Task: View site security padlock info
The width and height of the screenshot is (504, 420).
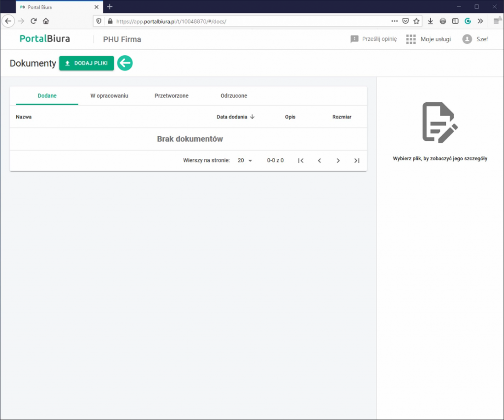Action: click(110, 21)
